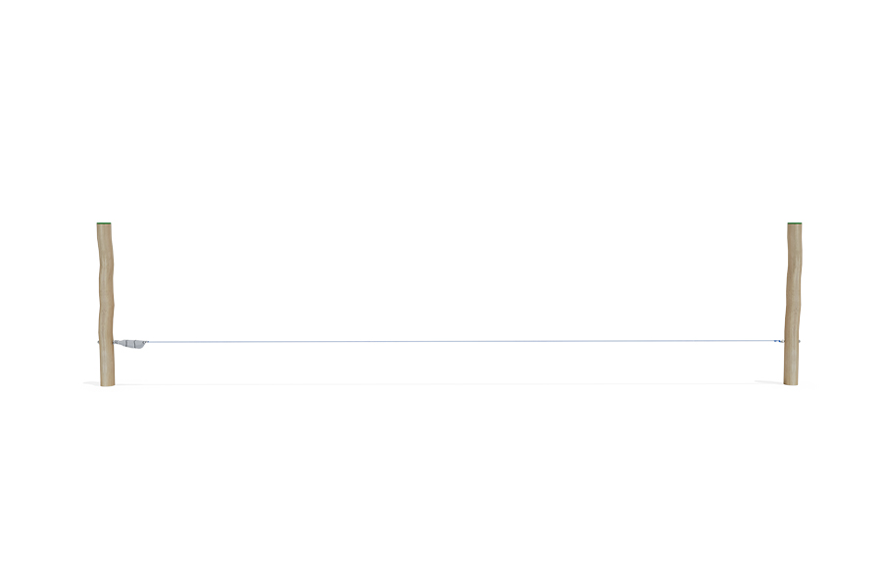
Task: Click the gray rope tensioner near left post
Action: pos(130,343)
